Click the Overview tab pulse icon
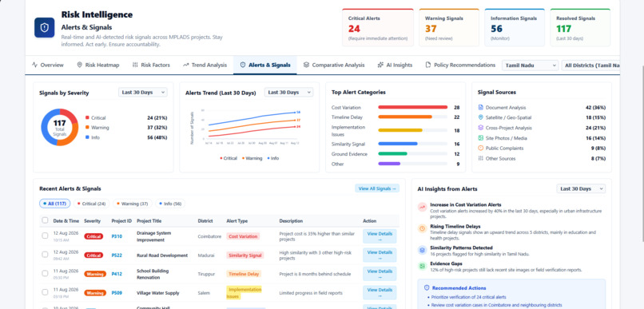The image size is (644, 309). point(34,65)
